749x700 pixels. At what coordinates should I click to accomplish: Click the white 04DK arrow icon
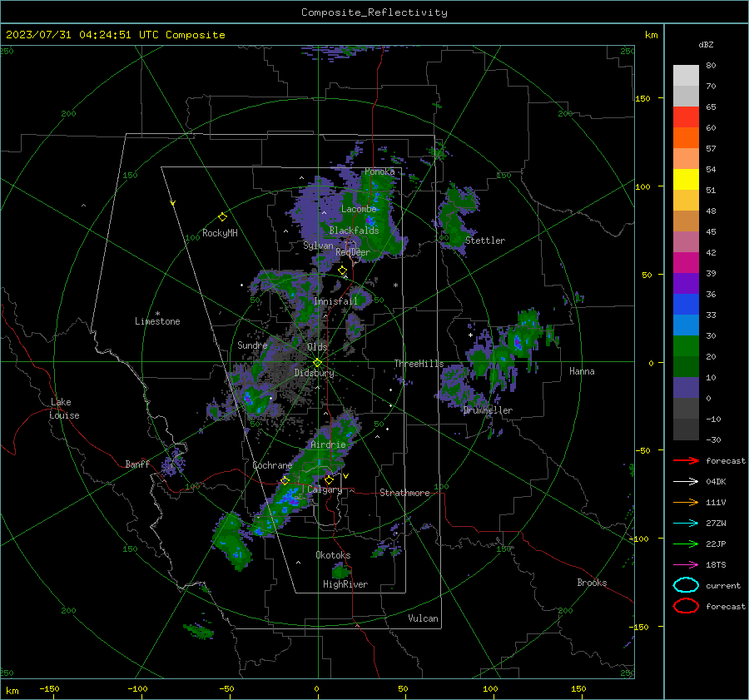click(686, 482)
